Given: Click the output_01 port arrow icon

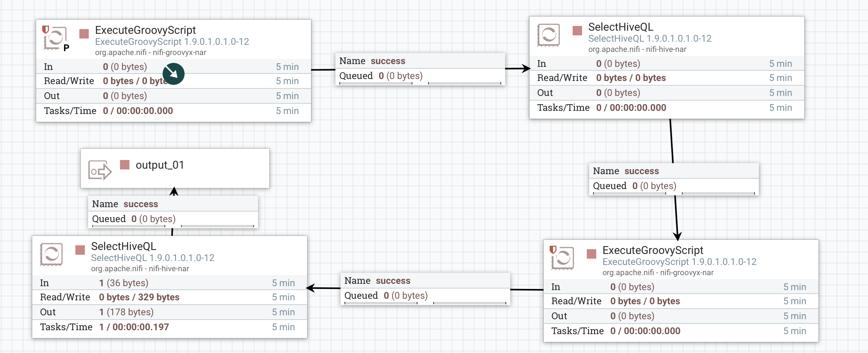Looking at the screenshot, I should pos(100,170).
